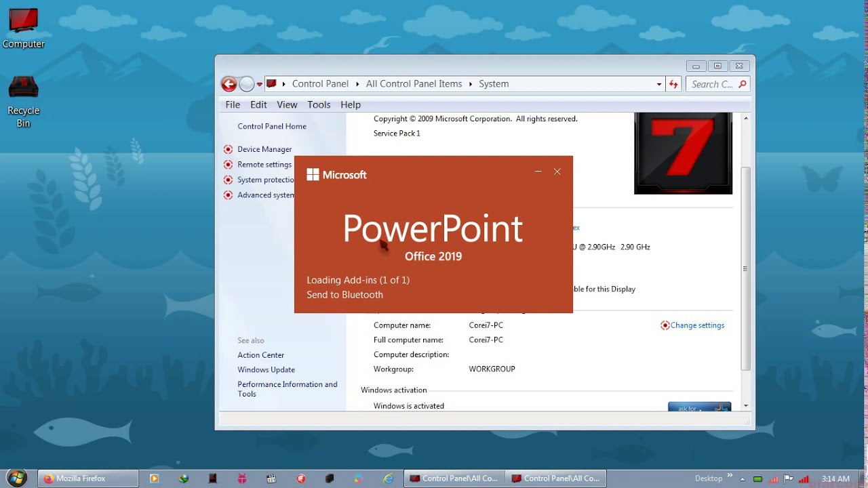Viewport: 868px width, 488px height.
Task: Click the dark red taskbar icon after globe
Action: pos(212,479)
